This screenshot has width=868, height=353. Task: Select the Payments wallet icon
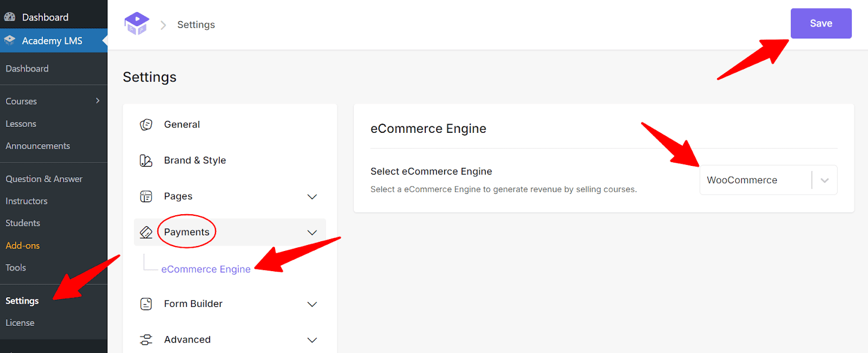(x=146, y=232)
